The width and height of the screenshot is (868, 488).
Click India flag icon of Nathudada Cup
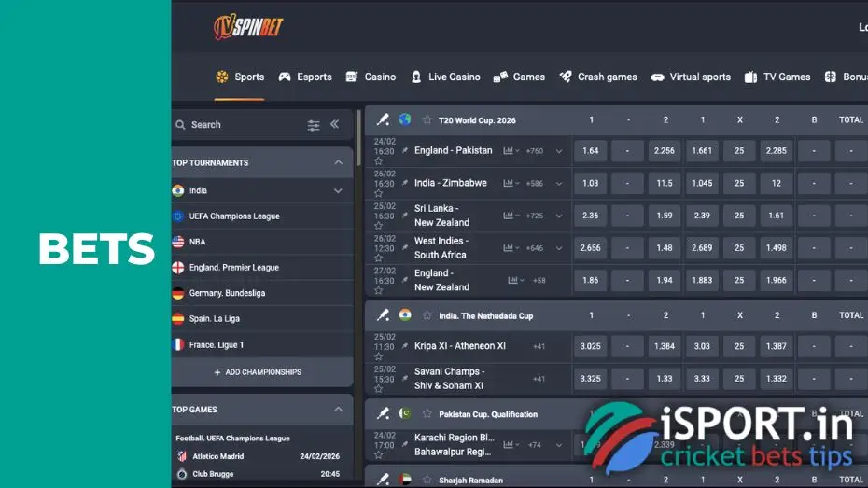coord(405,314)
